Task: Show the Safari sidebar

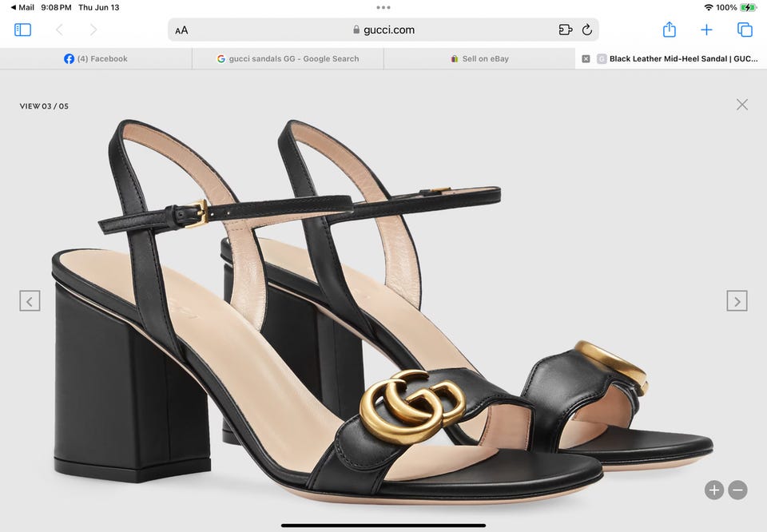Action: [x=22, y=30]
